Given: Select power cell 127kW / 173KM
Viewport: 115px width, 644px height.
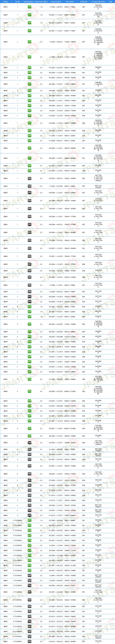Looking at the screenshot, I should 70,337.
